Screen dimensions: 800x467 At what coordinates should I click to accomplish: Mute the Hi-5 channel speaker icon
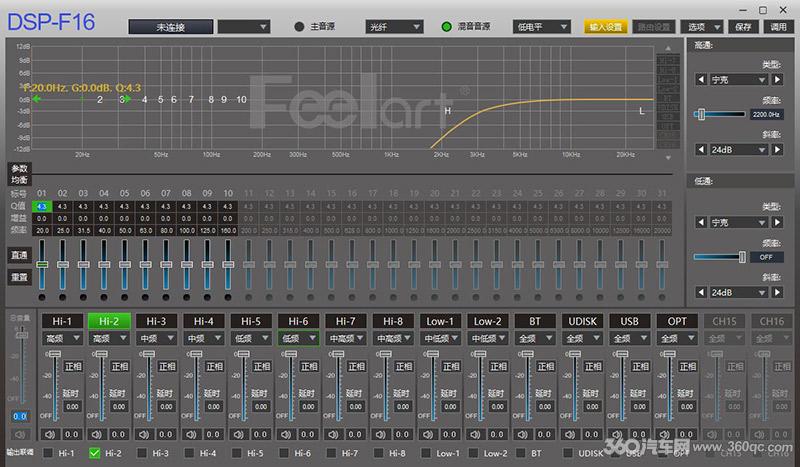point(239,434)
